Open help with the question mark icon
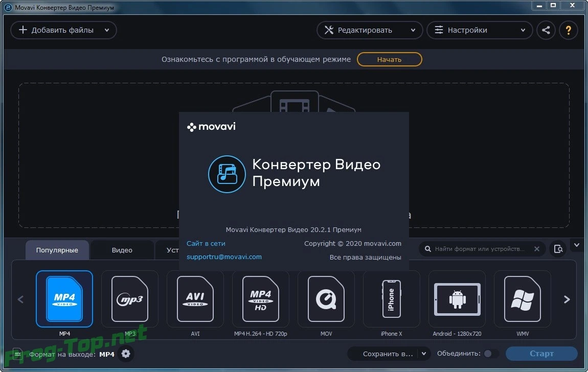 point(569,30)
